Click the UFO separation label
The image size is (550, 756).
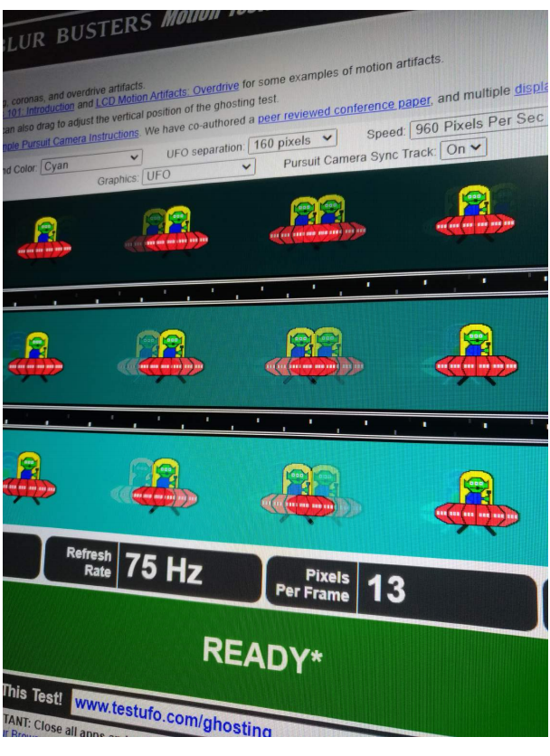pos(205,150)
